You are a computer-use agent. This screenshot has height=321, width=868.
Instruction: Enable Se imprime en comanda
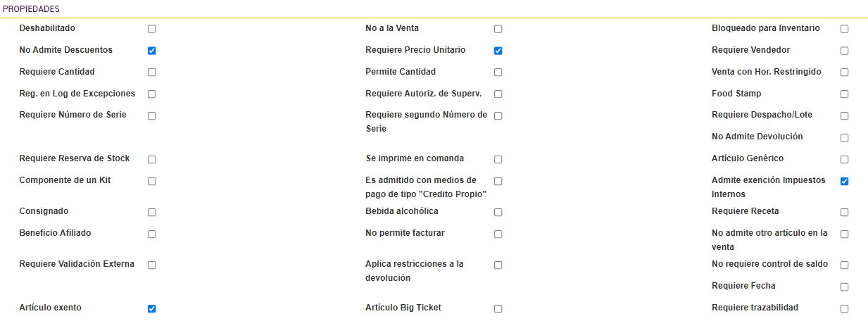coord(498,160)
